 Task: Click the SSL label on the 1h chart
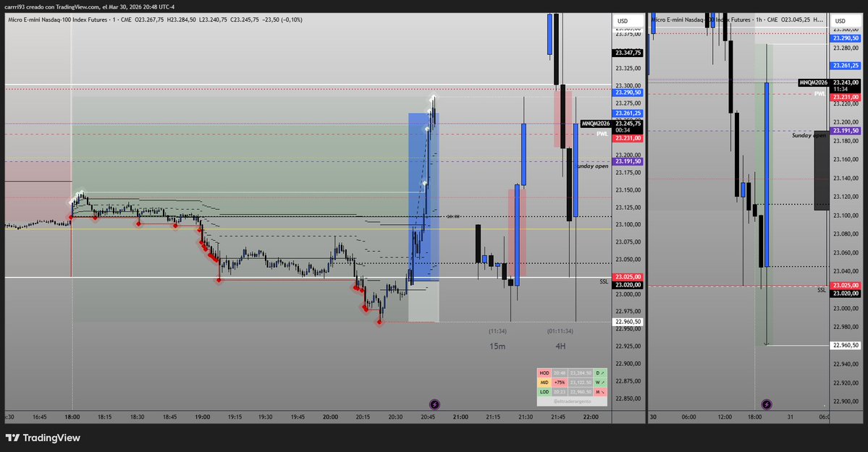tap(822, 290)
